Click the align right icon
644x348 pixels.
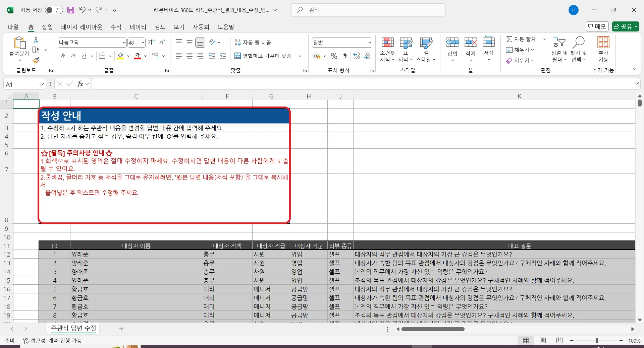pos(200,56)
